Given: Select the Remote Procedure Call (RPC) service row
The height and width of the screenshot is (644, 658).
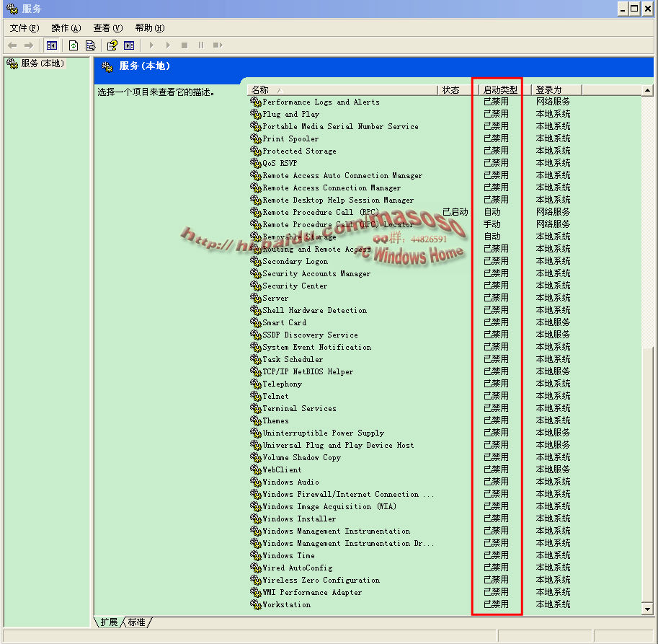Looking at the screenshot, I should pos(320,212).
